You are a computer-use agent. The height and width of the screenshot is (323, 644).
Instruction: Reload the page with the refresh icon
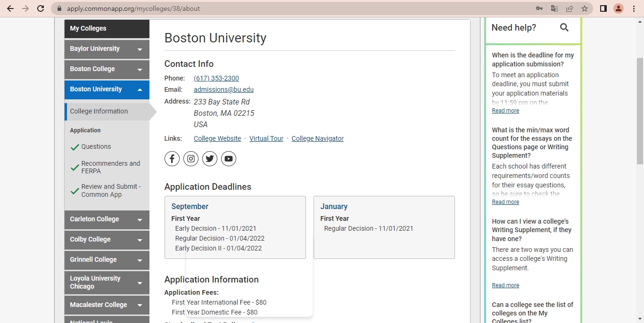pyautogui.click(x=41, y=8)
